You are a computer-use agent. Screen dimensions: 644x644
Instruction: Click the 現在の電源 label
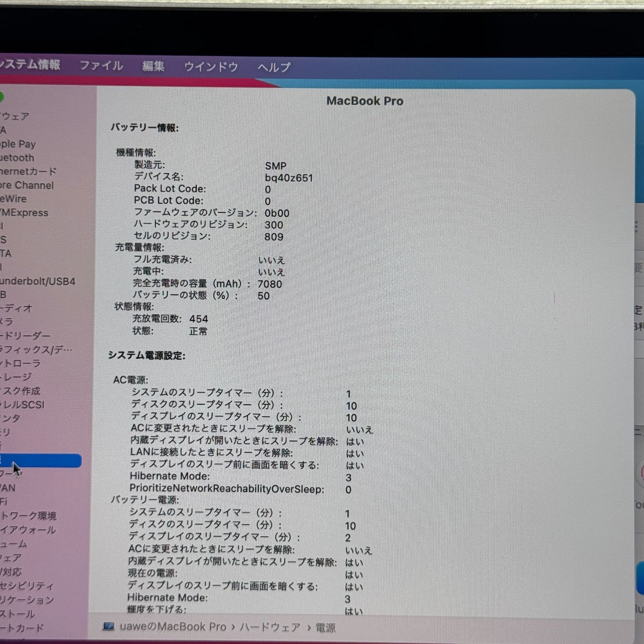point(152,573)
